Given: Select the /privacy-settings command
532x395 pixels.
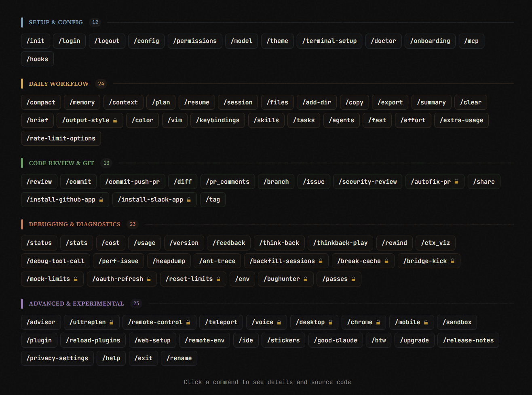Looking at the screenshot, I should 57,358.
